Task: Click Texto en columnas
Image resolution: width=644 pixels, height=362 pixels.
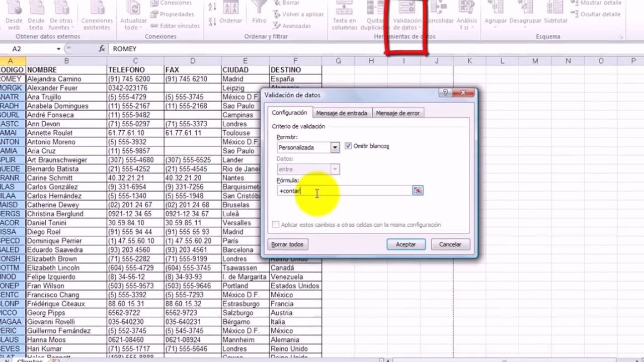Action: (345, 15)
